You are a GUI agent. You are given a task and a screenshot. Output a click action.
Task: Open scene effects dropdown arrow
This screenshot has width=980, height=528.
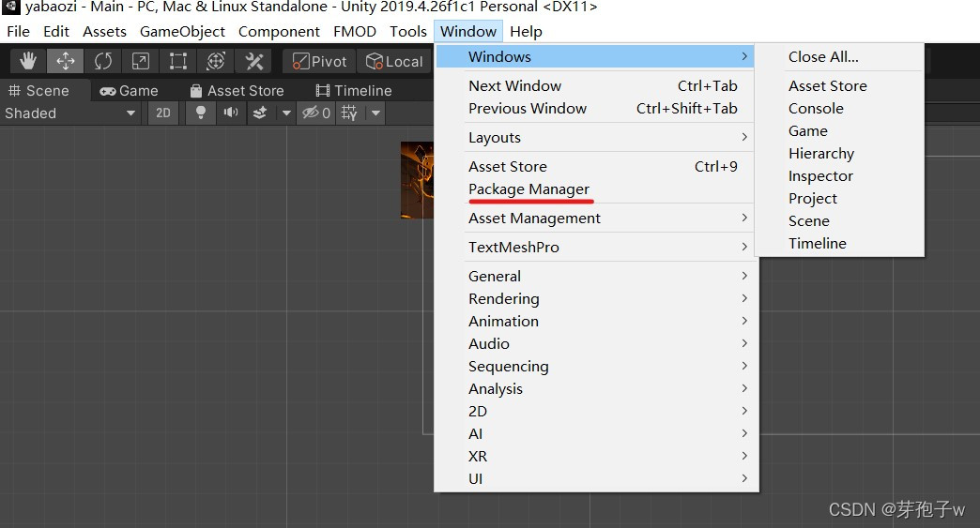tap(286, 113)
